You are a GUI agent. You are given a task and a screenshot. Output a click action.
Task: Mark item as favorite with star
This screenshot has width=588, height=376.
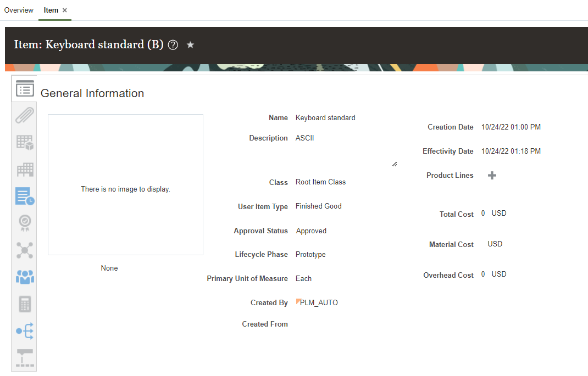pos(191,45)
